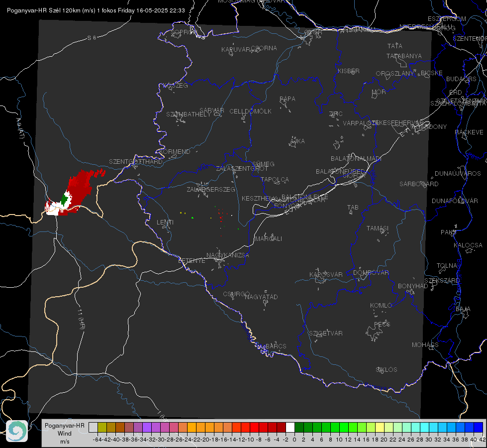Click the NAGYKANIZSA city label
The image size is (487, 448).
228,255
